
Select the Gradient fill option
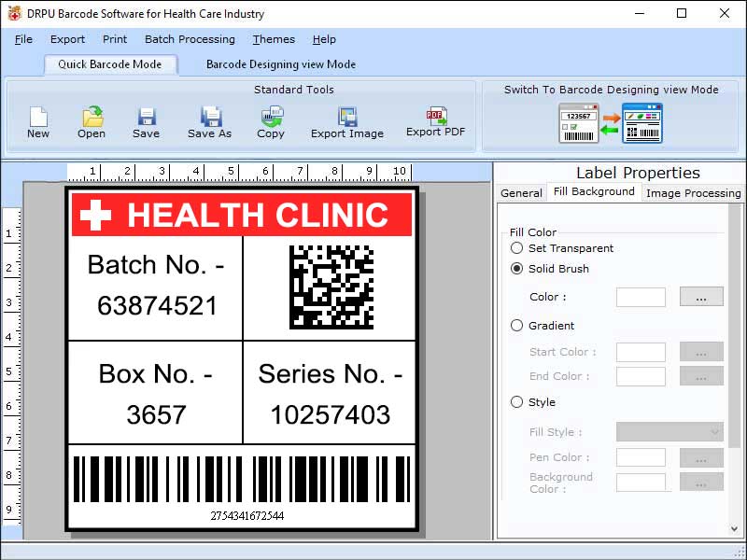tap(518, 326)
